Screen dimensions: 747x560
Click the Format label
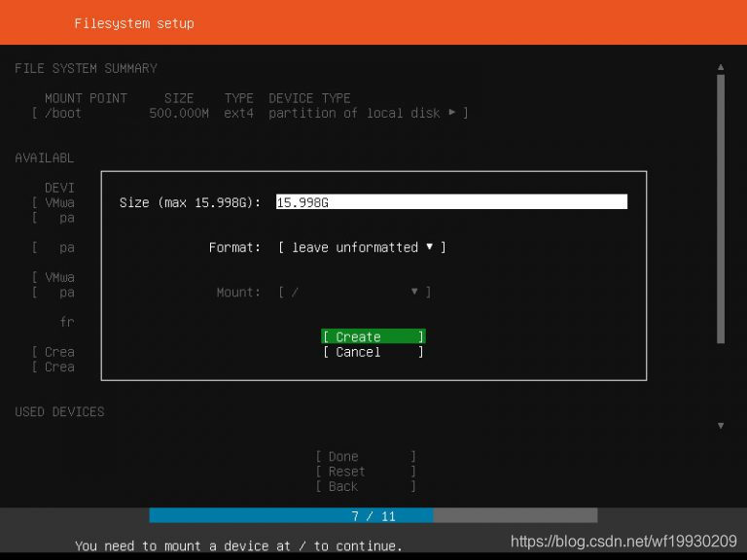[x=234, y=247]
